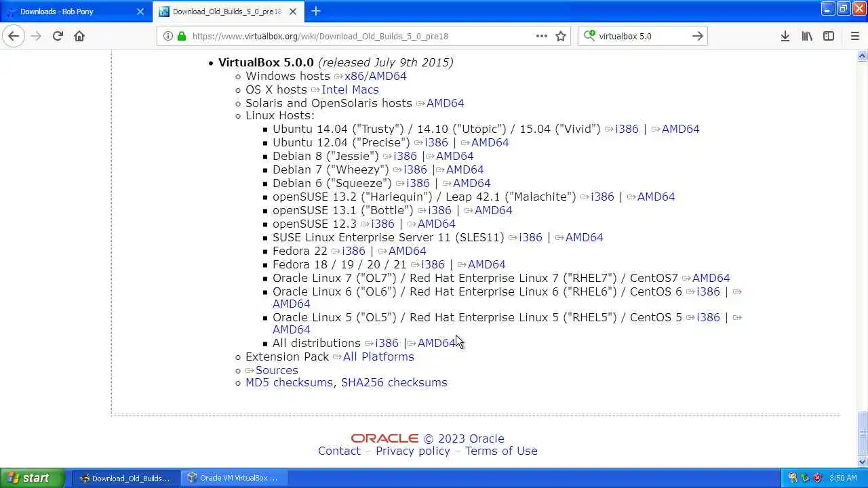Select the Download_Old_Builds_5_0_pre18 tab
This screenshot has width=868, height=488.
coord(229,12)
